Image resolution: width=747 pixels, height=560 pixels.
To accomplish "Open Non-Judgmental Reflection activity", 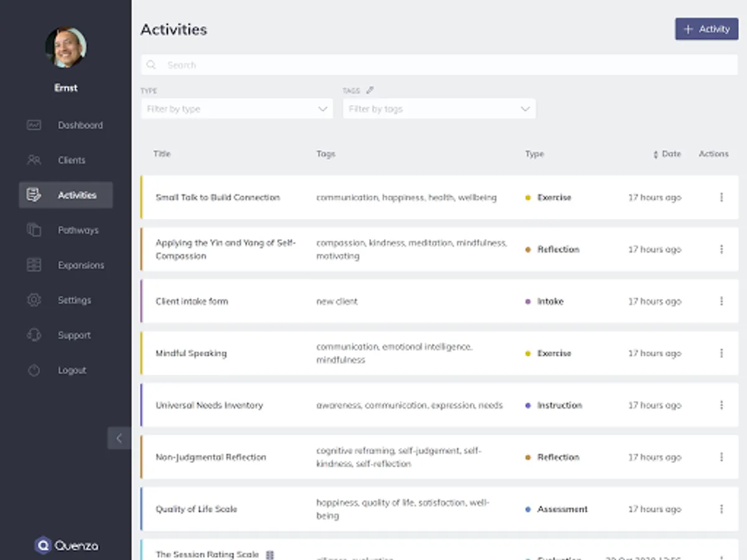I will pyautogui.click(x=211, y=457).
